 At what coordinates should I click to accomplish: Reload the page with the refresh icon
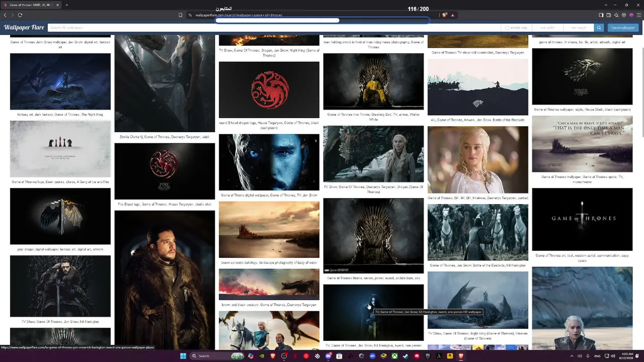20,15
